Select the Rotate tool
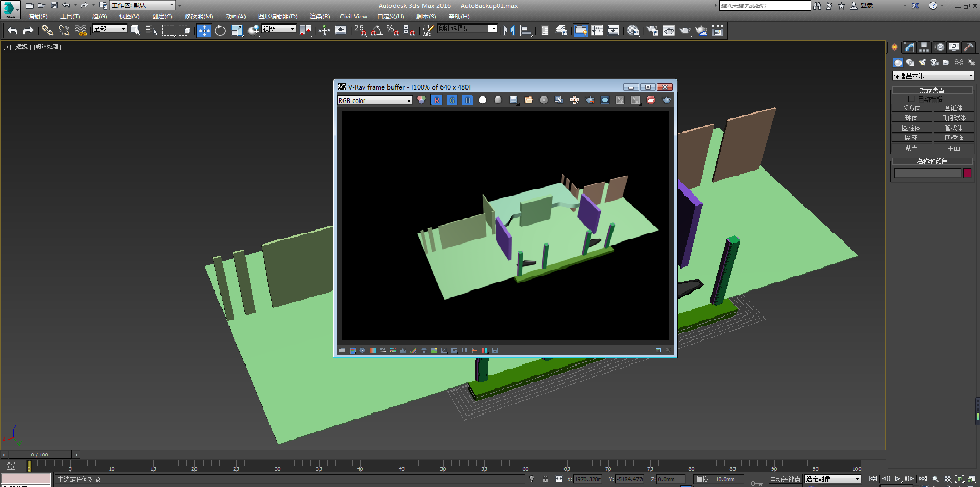This screenshot has height=487, width=980. (220, 31)
